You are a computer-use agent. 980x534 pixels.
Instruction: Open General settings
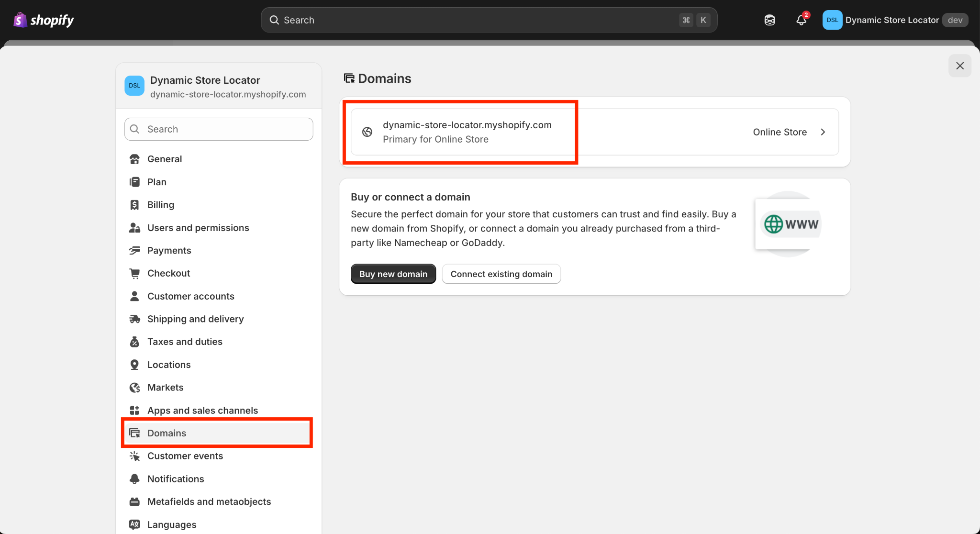pyautogui.click(x=218, y=159)
